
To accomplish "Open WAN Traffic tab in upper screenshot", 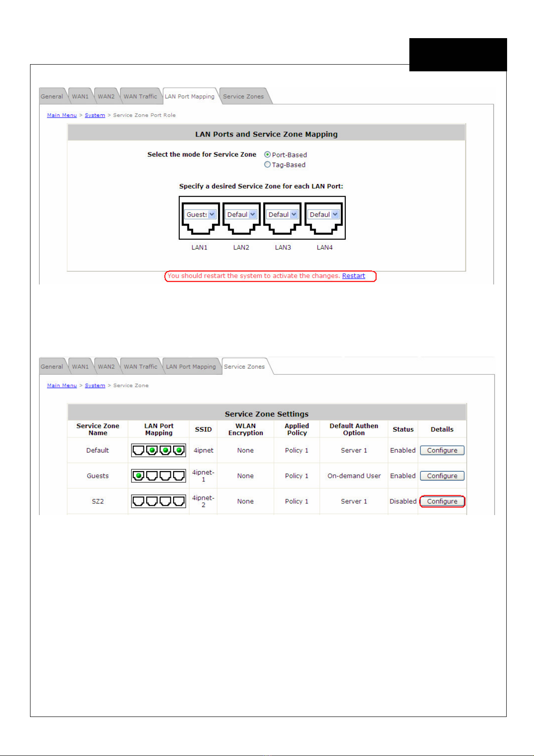I will (140, 96).
